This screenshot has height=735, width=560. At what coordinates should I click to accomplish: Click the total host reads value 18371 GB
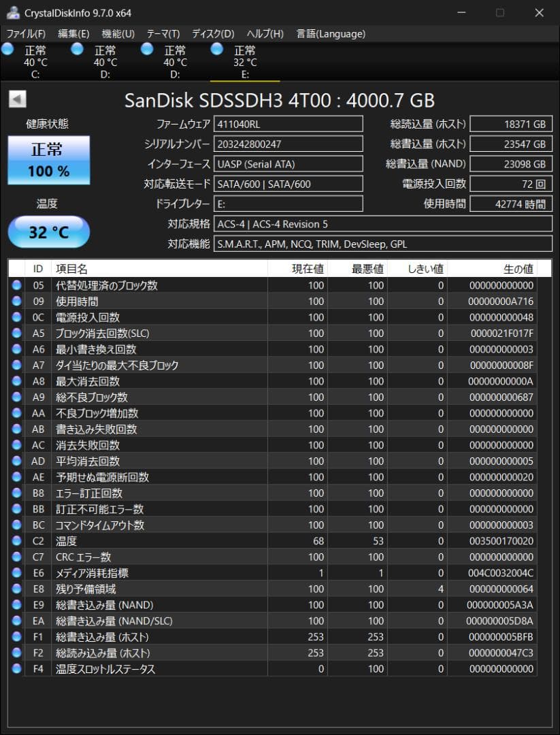(x=511, y=125)
